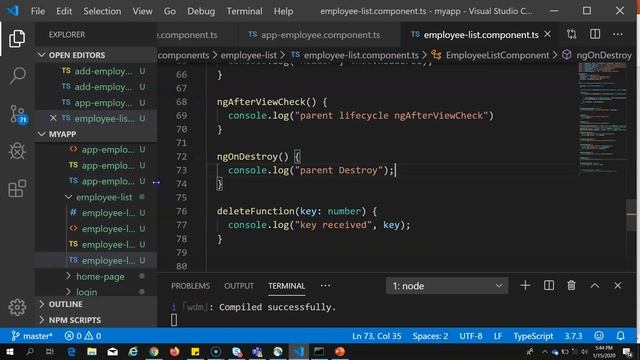Open the Selection menu
Viewport: 640px width, 360px height.
click(102, 11)
